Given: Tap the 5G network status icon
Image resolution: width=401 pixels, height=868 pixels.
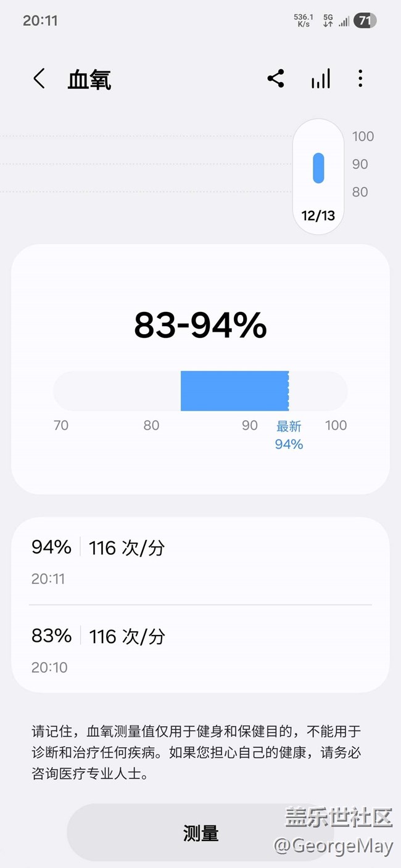Looking at the screenshot, I should click(328, 21).
